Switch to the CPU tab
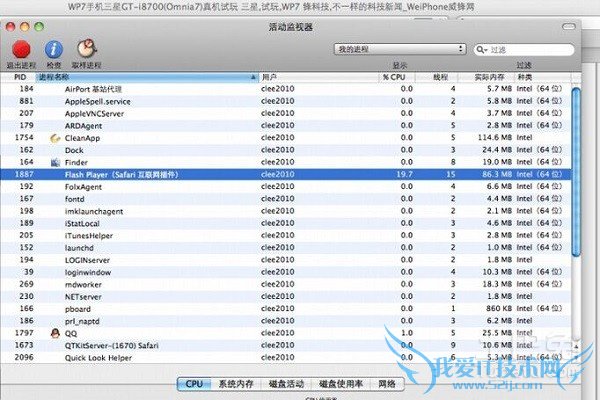Image resolution: width=600 pixels, height=400 pixels. click(194, 384)
